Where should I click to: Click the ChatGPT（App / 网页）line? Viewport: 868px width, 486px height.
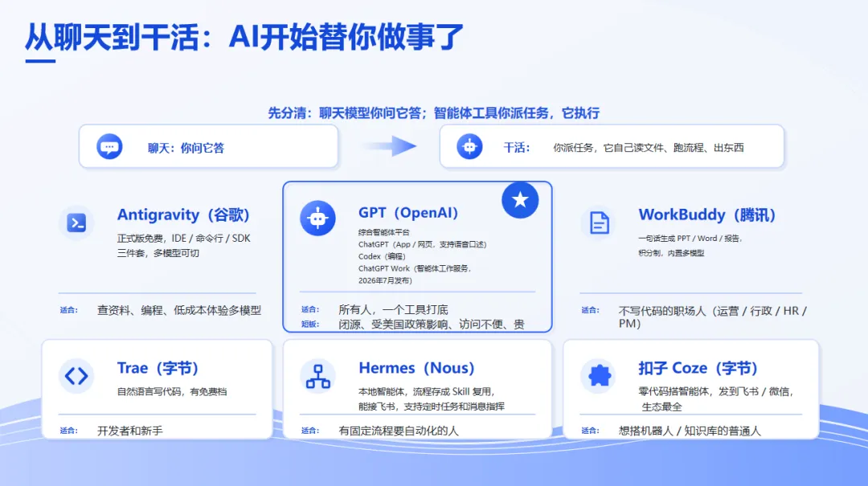(x=423, y=244)
